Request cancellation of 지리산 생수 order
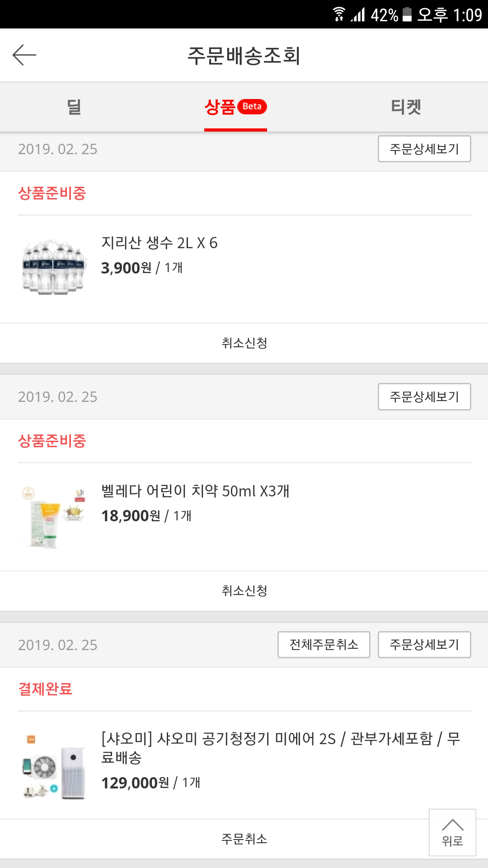 (244, 343)
